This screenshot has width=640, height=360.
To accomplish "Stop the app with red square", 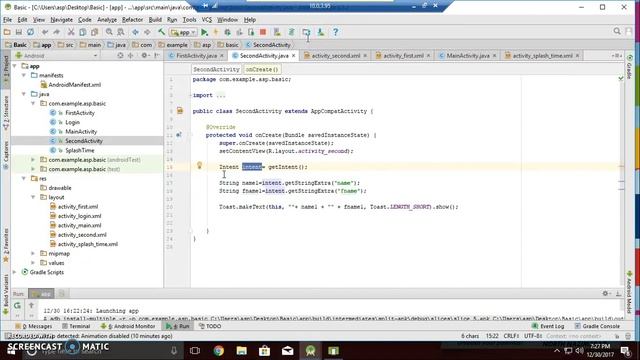I will (x=263, y=32).
